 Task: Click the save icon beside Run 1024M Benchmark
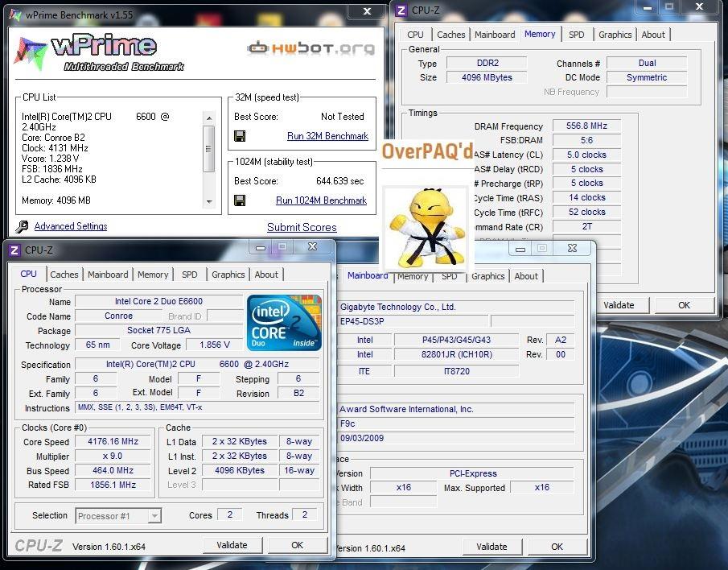[240, 200]
